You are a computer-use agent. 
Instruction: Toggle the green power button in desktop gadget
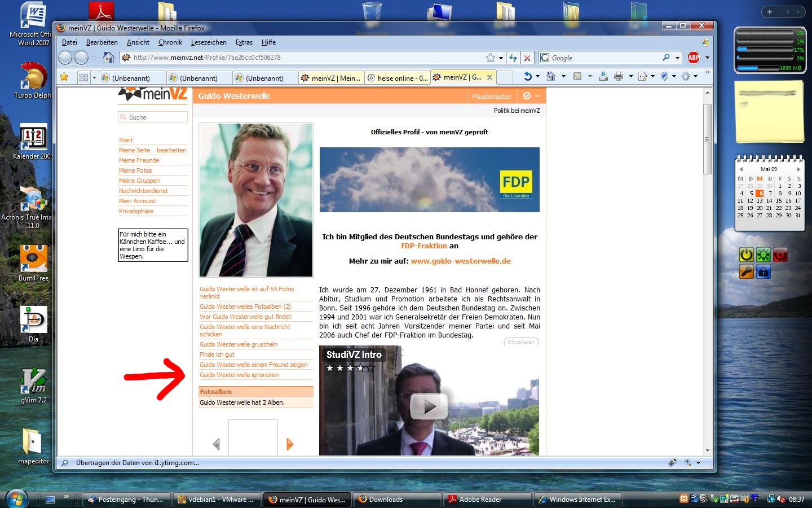[x=746, y=255]
